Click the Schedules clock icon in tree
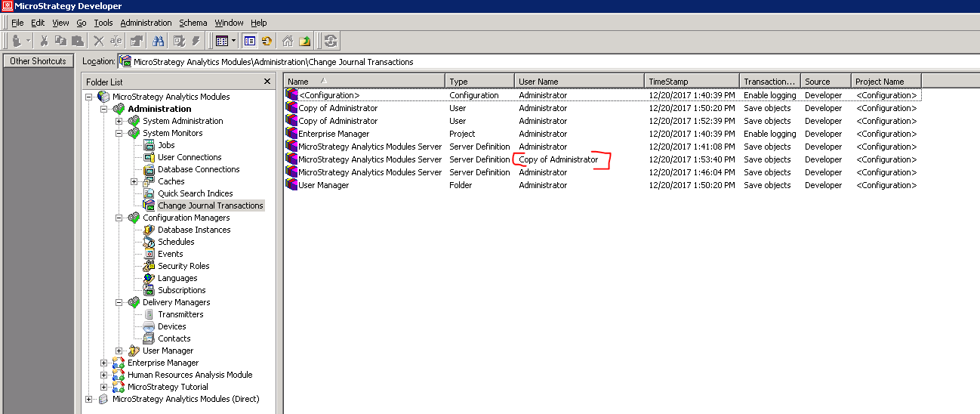980x414 pixels. point(149,242)
